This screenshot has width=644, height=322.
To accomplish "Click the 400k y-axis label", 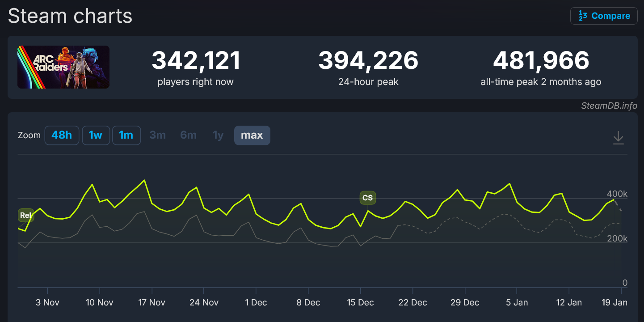I will [617, 194].
